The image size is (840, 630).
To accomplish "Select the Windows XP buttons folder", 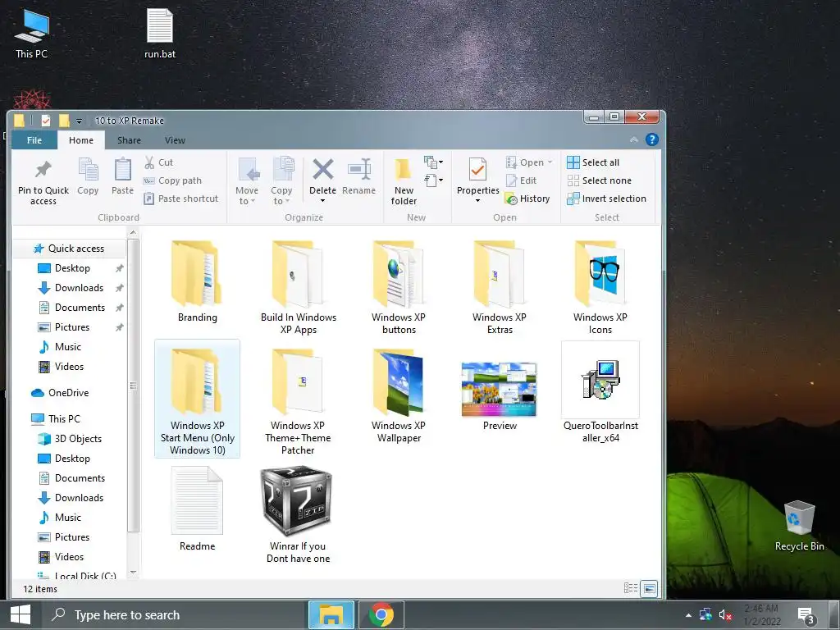I will click(x=399, y=288).
